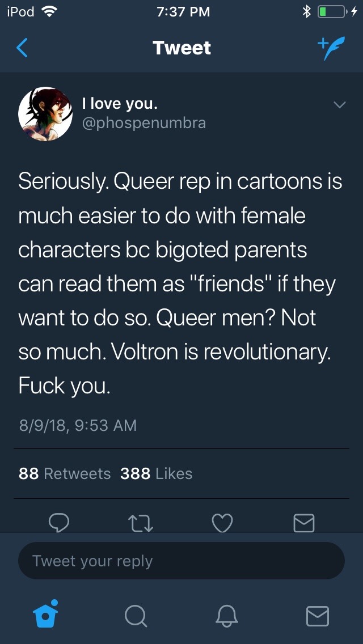363x644 pixels.
Task: Go to the Home tab
Action: (45, 615)
